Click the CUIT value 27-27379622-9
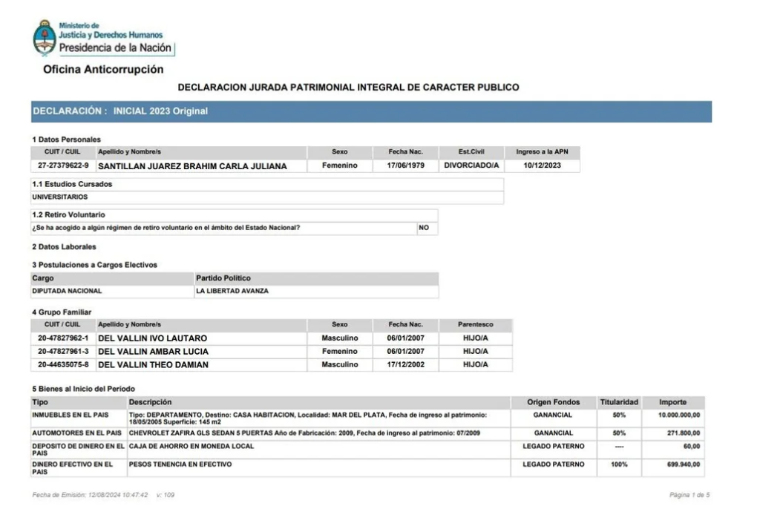Image resolution: width=760 pixels, height=532 pixels. click(63, 165)
